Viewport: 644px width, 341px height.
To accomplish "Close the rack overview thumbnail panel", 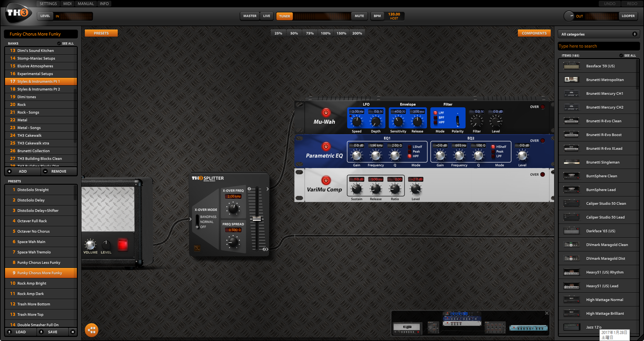I will [547, 313].
